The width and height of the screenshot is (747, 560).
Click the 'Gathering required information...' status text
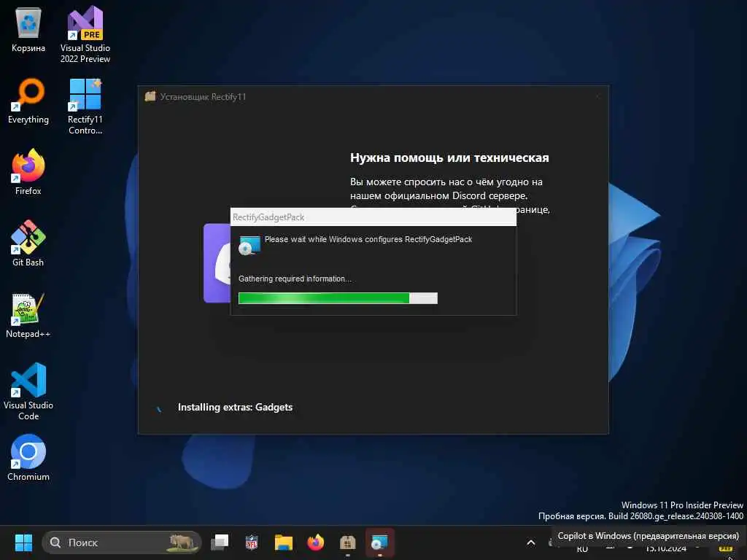tap(295, 279)
